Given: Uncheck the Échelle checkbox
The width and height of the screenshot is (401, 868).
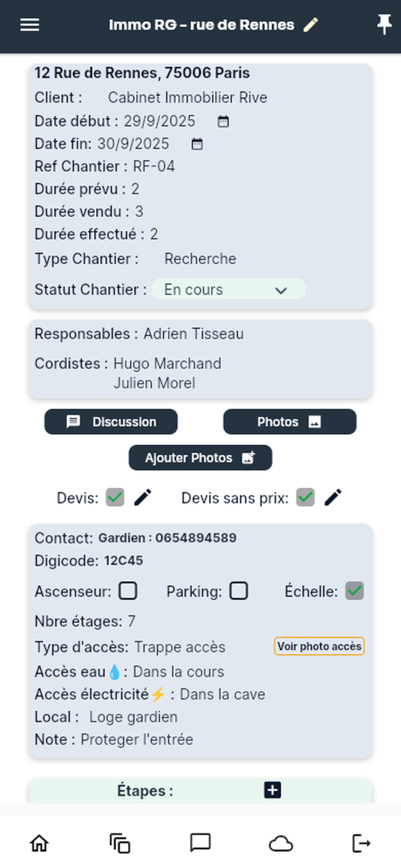Looking at the screenshot, I should (355, 591).
